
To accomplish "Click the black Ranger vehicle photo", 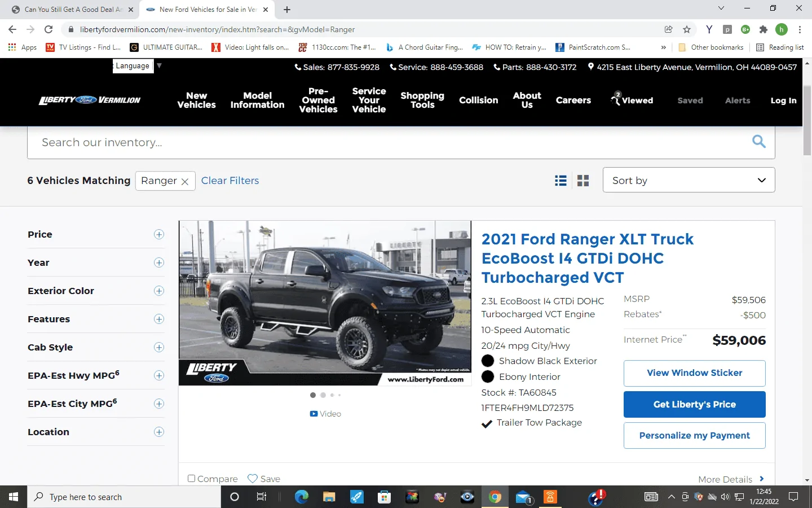I will tap(325, 303).
